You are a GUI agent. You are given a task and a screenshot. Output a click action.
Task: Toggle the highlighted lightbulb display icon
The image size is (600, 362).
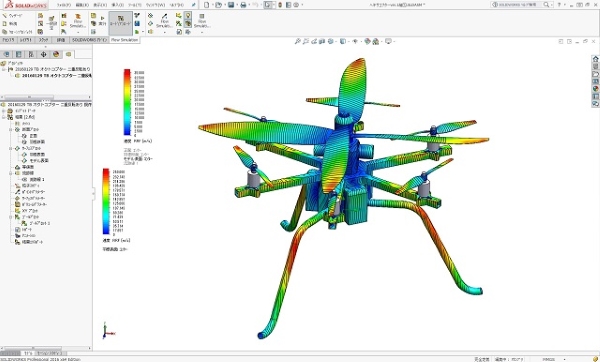click(188, 16)
